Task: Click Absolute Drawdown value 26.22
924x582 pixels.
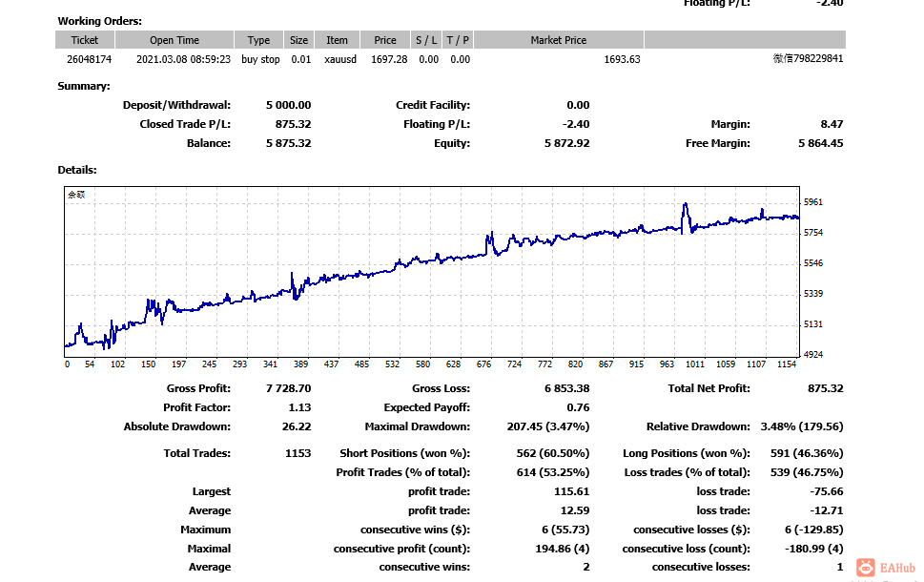Action: [x=297, y=426]
